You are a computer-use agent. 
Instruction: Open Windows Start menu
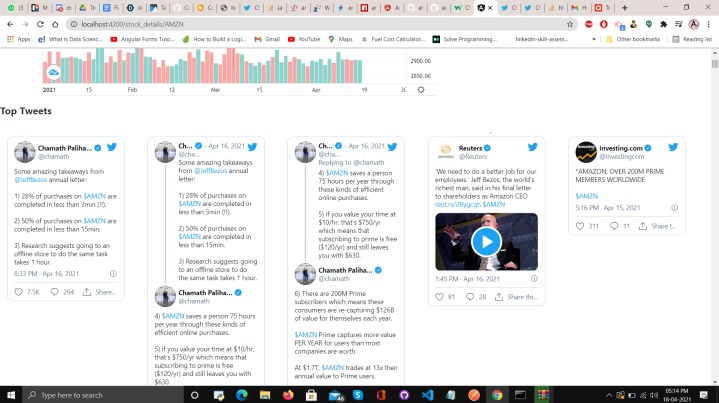tap(11, 395)
